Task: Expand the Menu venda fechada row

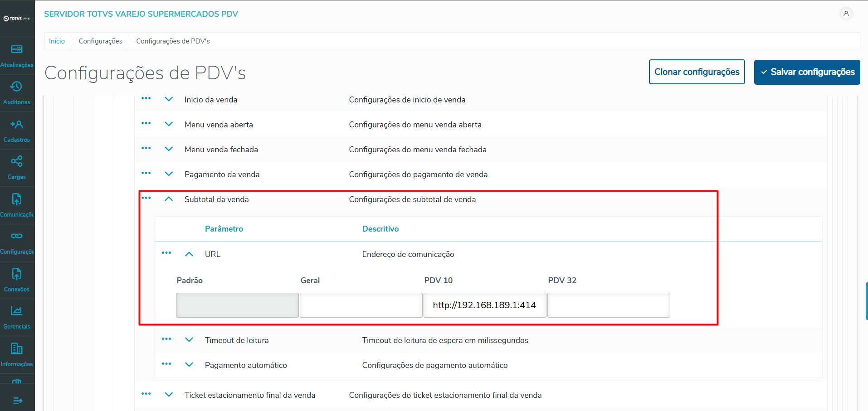Action: point(169,149)
